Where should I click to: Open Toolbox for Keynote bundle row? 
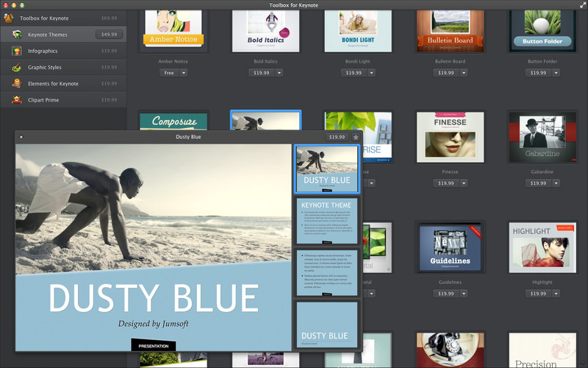pyautogui.click(x=63, y=18)
